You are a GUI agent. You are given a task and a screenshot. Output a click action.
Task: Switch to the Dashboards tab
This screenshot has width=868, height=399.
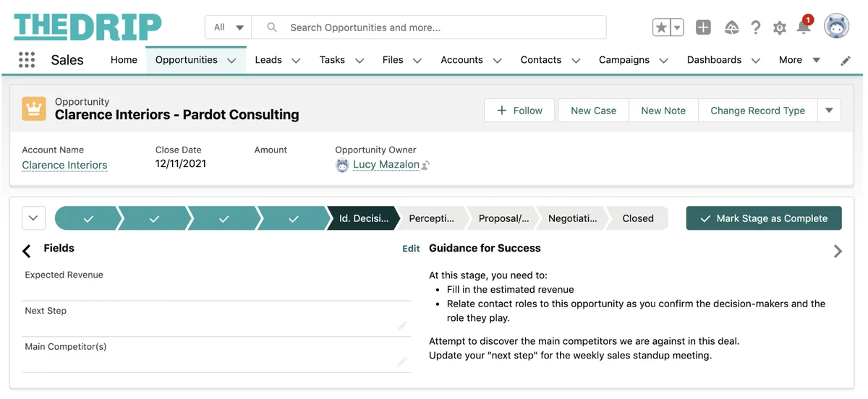coord(714,60)
